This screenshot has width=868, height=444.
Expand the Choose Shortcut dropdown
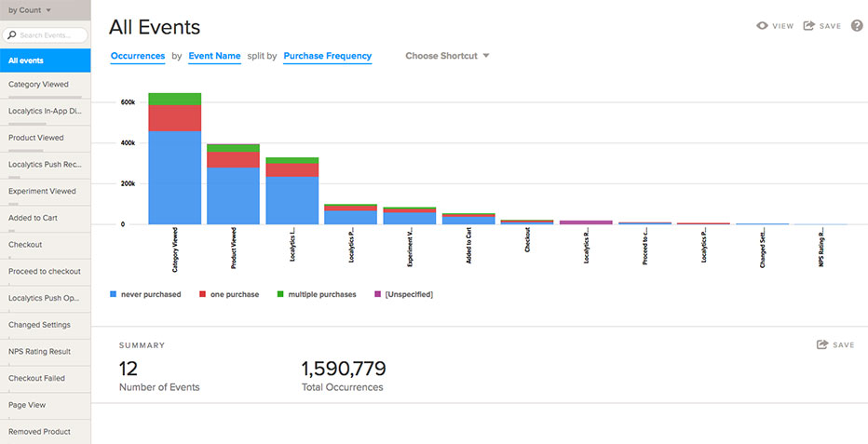(x=447, y=56)
